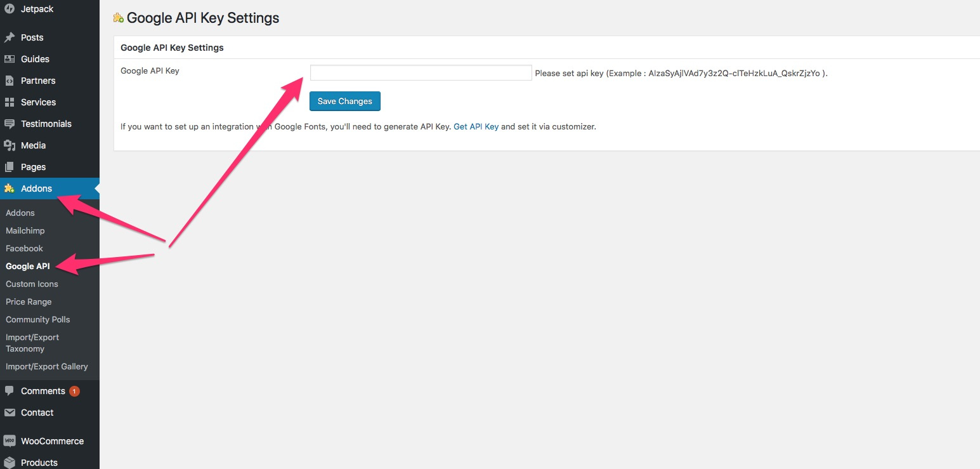Click the Addons puzzle icon in sidebar

pos(10,188)
